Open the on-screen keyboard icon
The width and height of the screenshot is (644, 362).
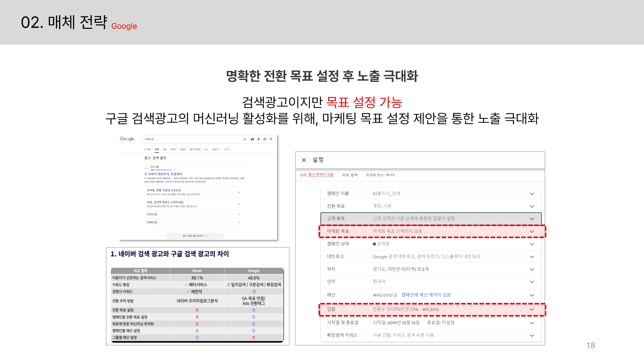pos(252,139)
